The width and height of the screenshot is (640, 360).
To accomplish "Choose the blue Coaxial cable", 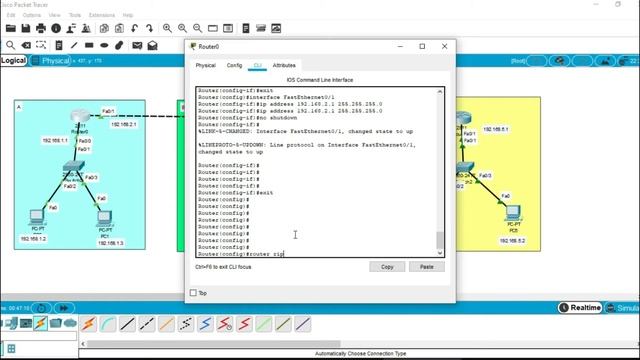I will [x=205, y=324].
